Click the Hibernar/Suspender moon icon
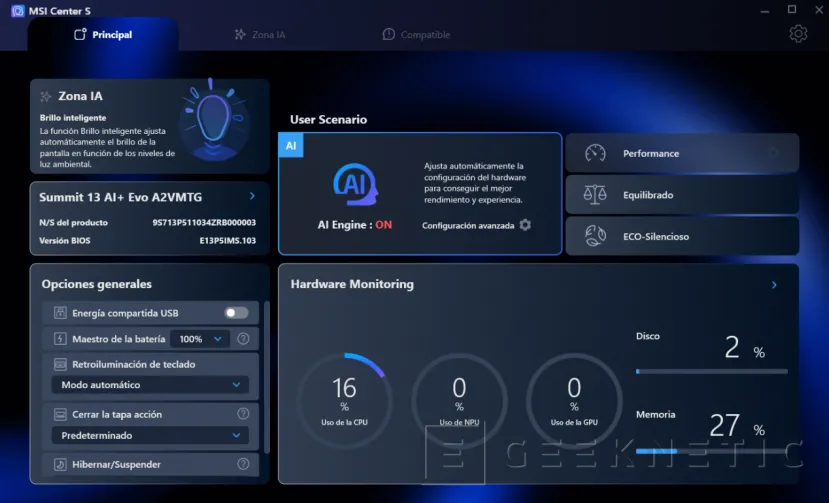This screenshot has width=829, height=503. coord(60,464)
